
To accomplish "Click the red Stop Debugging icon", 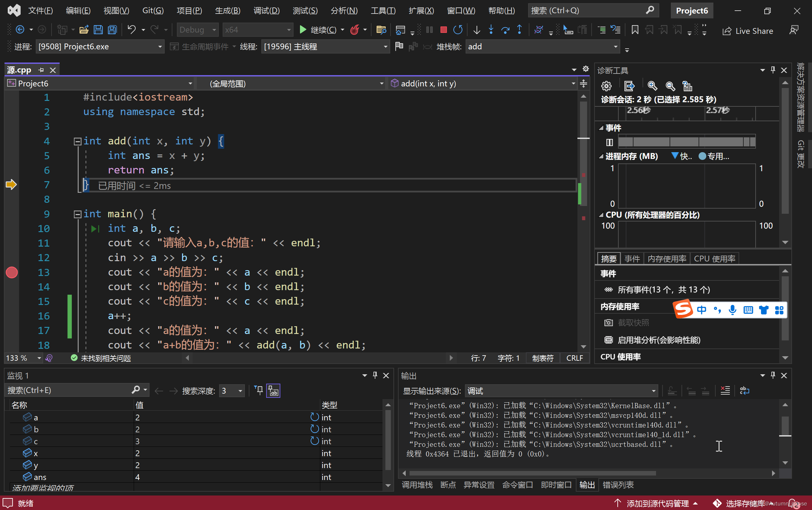I will click(443, 30).
